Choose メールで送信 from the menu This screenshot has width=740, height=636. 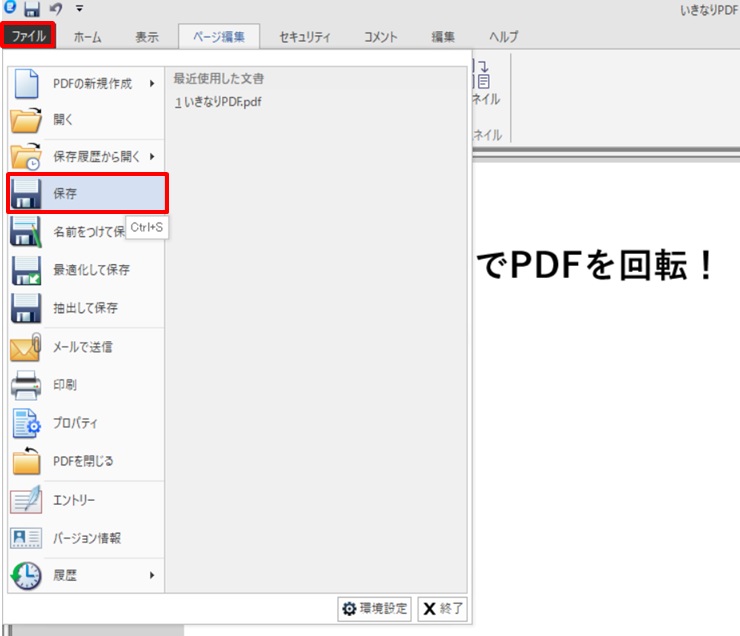83,347
